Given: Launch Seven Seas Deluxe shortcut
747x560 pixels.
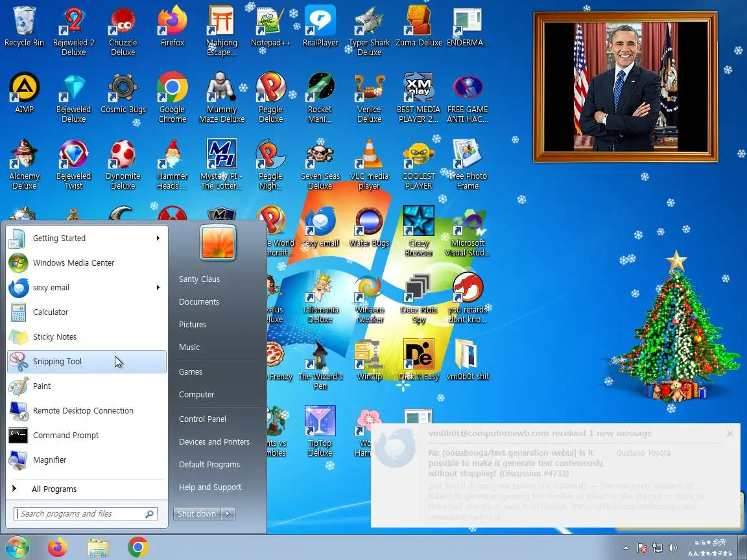Looking at the screenshot, I should [320, 164].
